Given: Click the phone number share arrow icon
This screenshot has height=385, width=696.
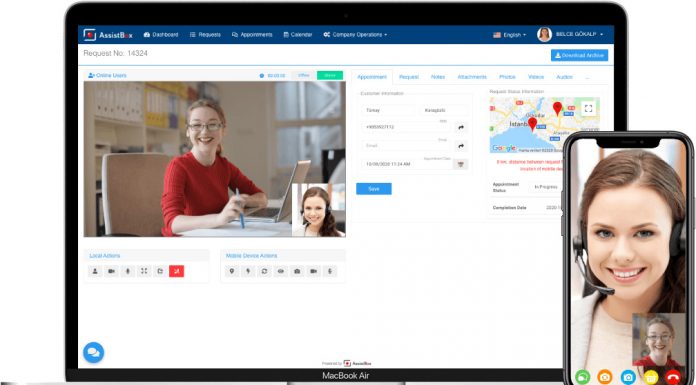Looking at the screenshot, I should [x=461, y=127].
